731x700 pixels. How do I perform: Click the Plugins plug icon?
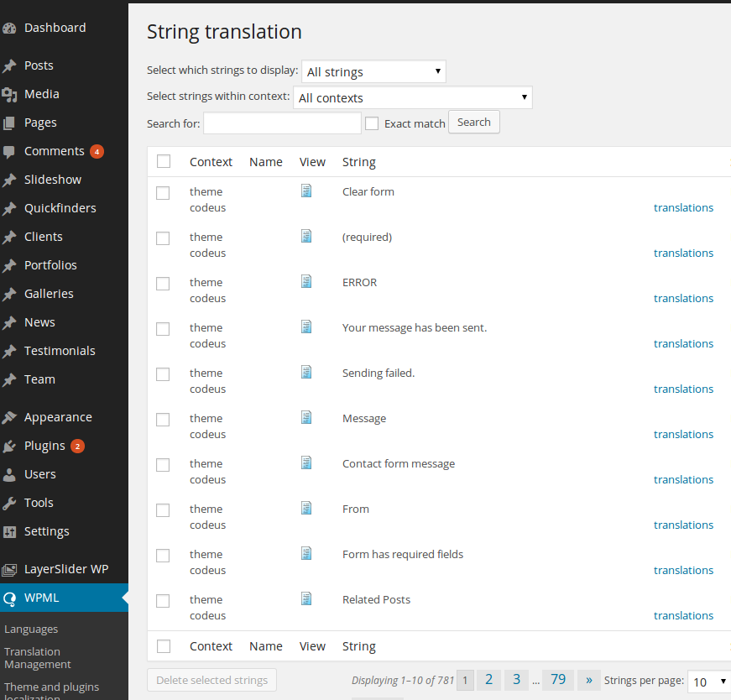(x=9, y=447)
